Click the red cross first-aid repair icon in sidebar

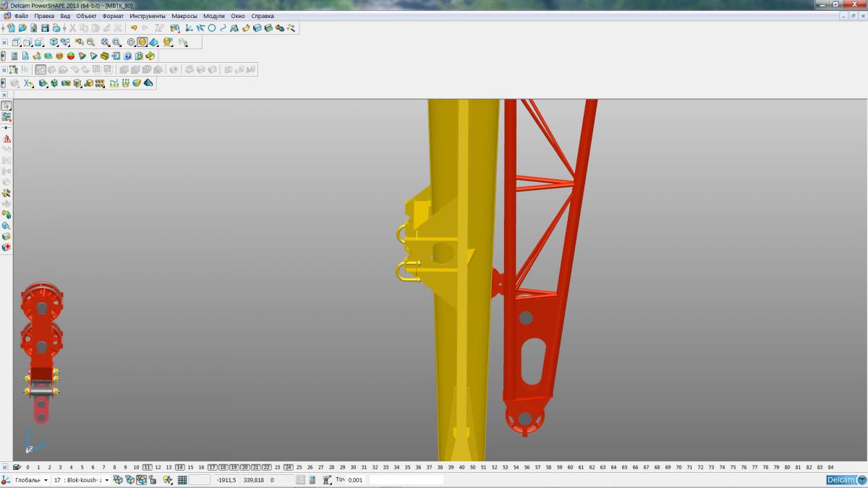(x=7, y=247)
